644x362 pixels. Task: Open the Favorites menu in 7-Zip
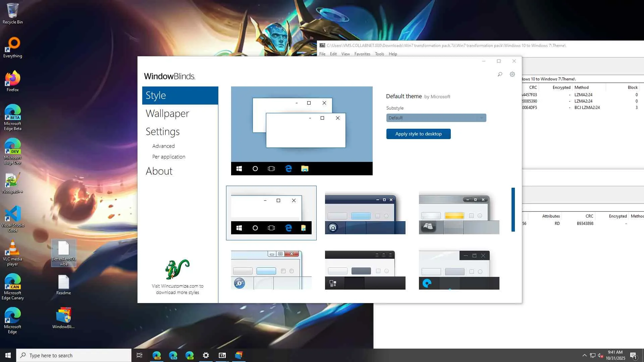pyautogui.click(x=362, y=54)
